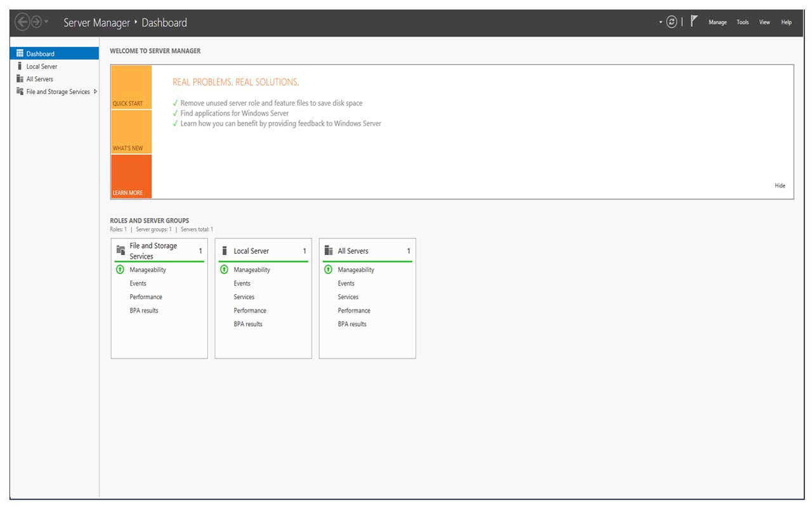Click the WELCOME TO SERVER MANAGER heading
The width and height of the screenshot is (812, 508).
tap(155, 51)
